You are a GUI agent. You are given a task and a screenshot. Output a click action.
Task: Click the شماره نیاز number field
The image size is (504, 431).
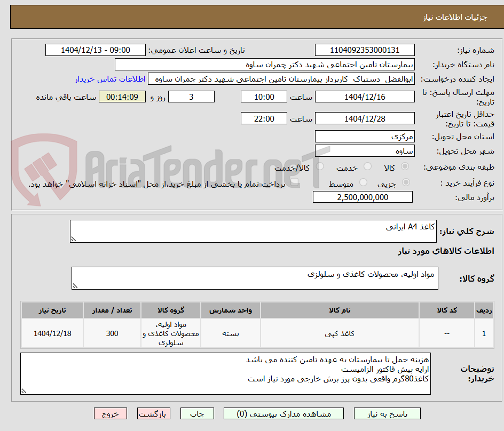point(365,50)
